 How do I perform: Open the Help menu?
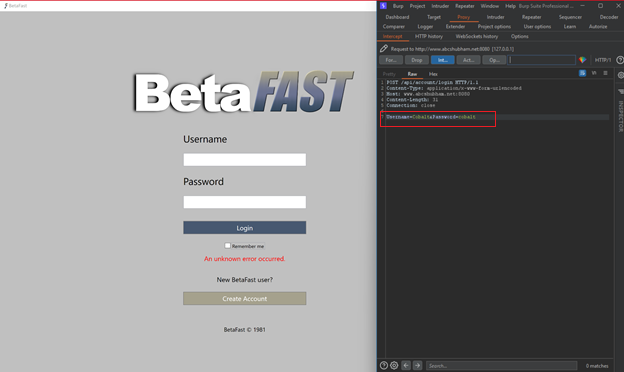click(510, 6)
